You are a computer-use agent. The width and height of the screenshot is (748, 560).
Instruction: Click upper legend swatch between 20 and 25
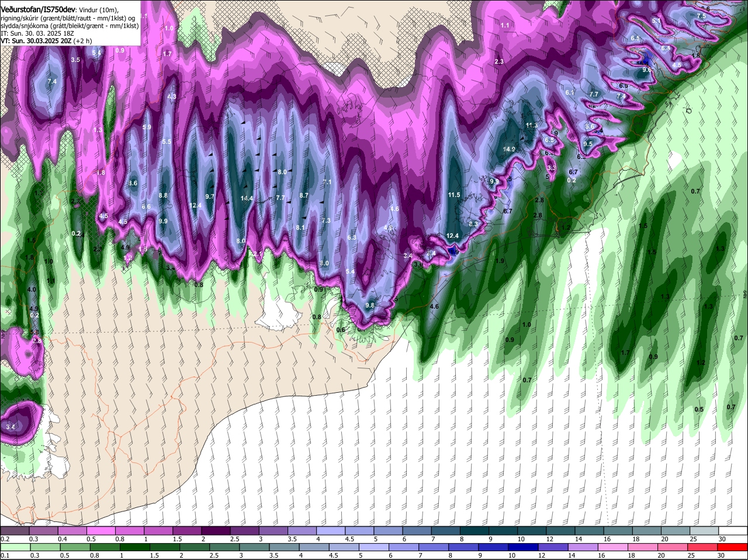click(x=676, y=530)
